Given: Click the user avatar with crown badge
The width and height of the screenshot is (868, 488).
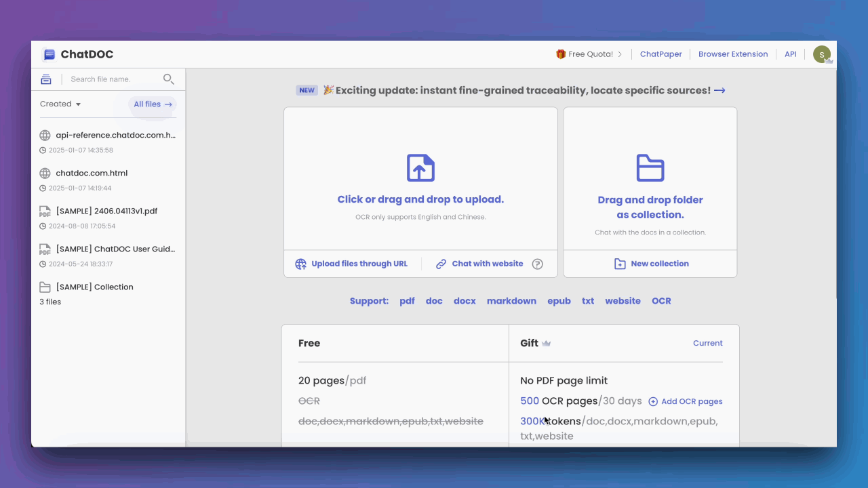Looking at the screenshot, I should point(821,54).
